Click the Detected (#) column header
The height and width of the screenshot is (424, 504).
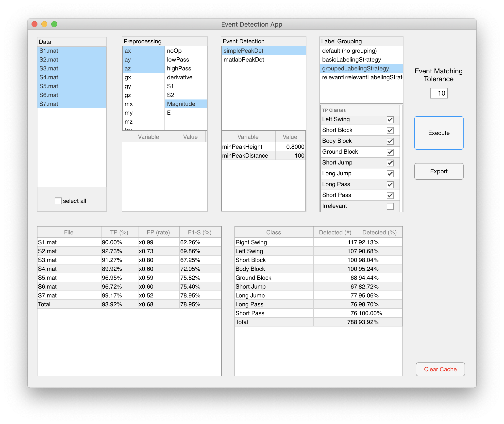[335, 232]
